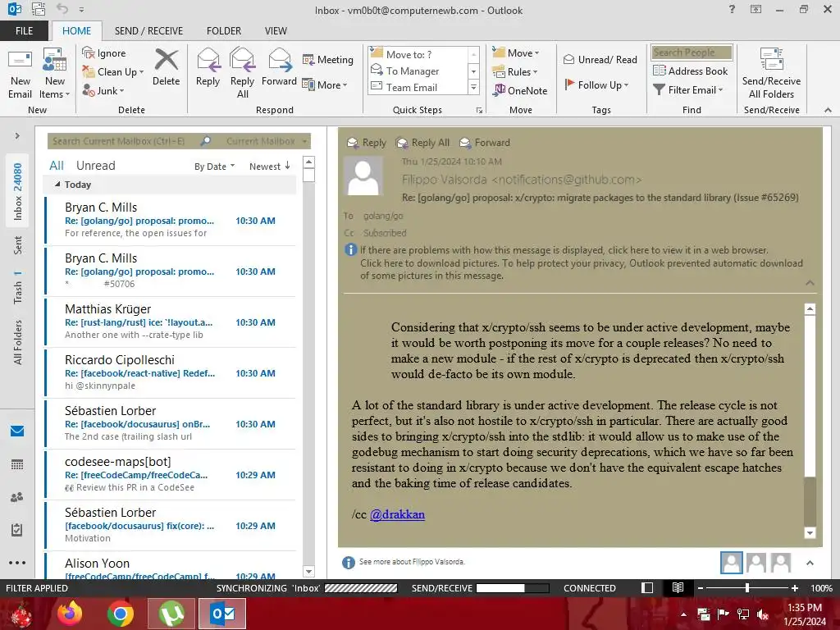This screenshot has width=840, height=630.
Task: Click the zoom in plus button
Action: pyautogui.click(x=795, y=588)
